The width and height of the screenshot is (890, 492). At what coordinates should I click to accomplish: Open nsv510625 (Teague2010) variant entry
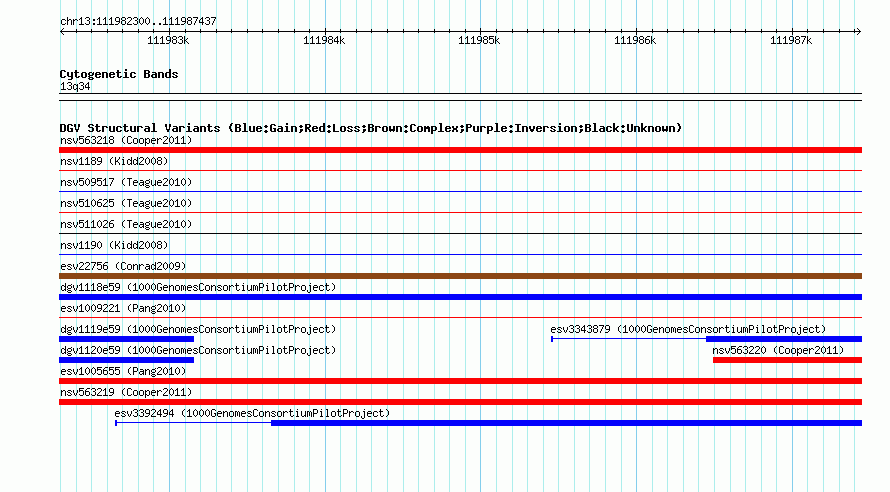click(x=126, y=203)
